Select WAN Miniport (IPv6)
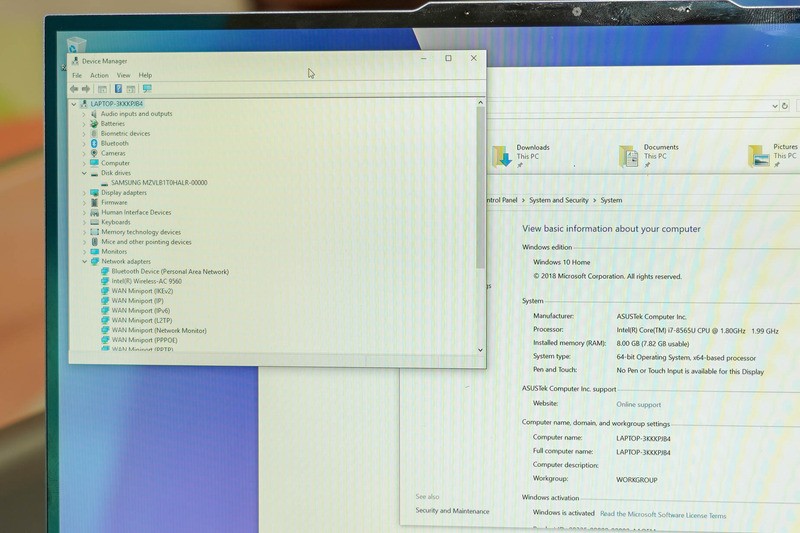 click(141, 311)
